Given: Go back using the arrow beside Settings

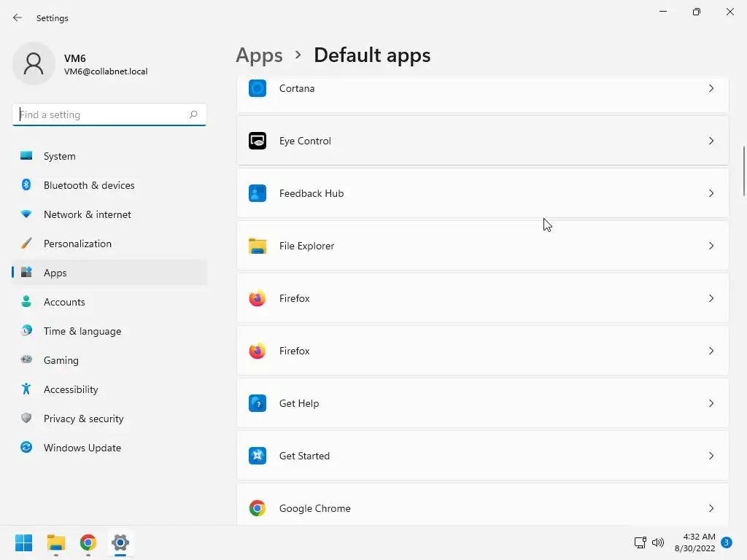Looking at the screenshot, I should (18, 17).
